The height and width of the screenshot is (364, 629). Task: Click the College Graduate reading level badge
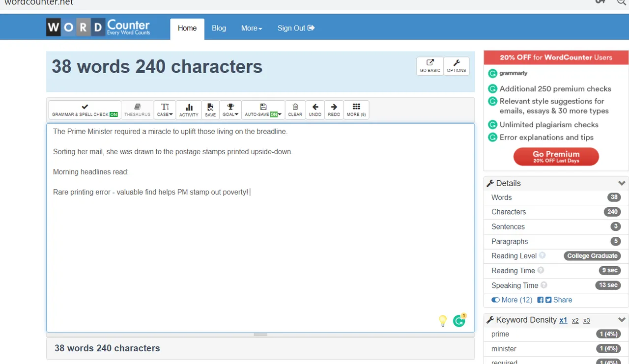(x=592, y=256)
